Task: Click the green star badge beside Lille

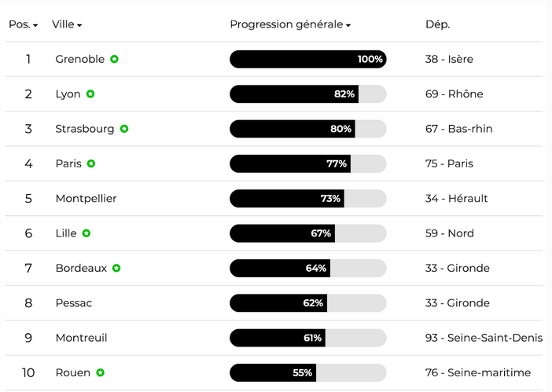Action: click(x=86, y=233)
